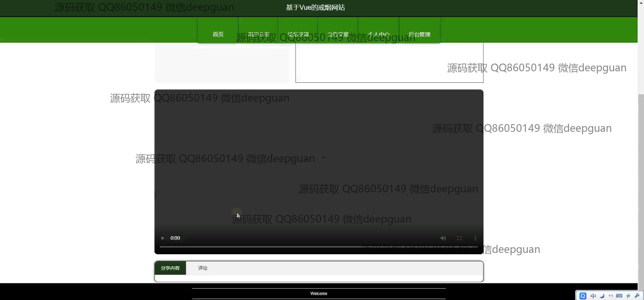This screenshot has height=300, width=644.
Task: Enter fullscreen mode on the video player
Action: tap(459, 238)
